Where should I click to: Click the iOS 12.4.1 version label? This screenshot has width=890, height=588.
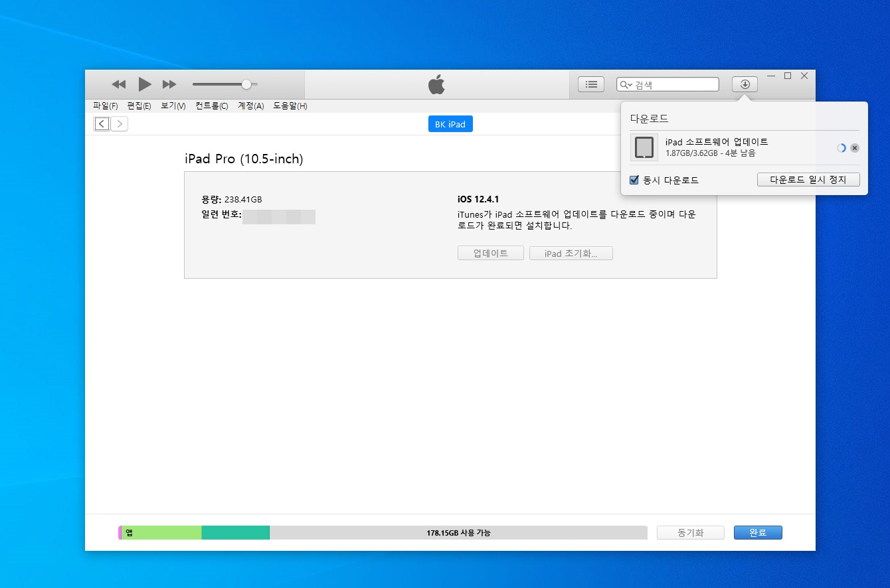coord(478,200)
